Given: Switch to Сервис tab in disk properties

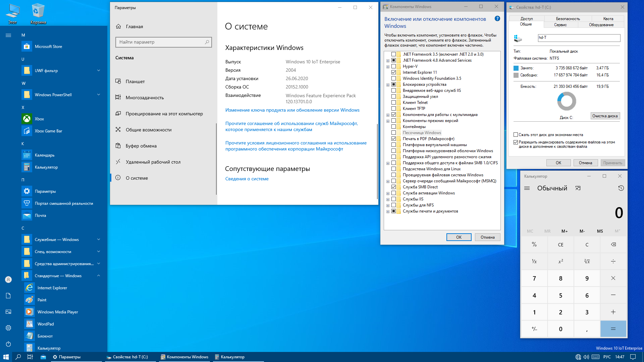Looking at the screenshot, I should (560, 25).
